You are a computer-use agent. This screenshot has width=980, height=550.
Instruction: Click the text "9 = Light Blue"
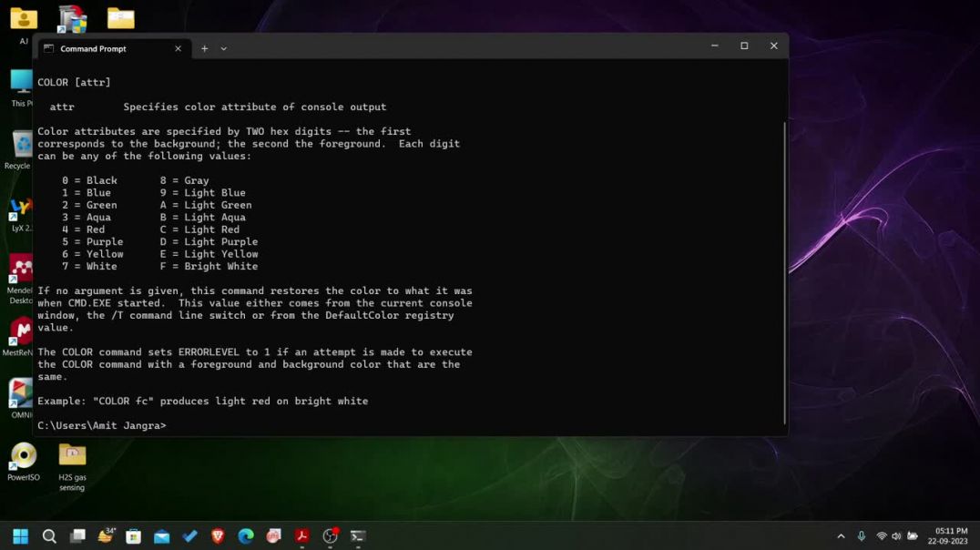pyautogui.click(x=202, y=192)
